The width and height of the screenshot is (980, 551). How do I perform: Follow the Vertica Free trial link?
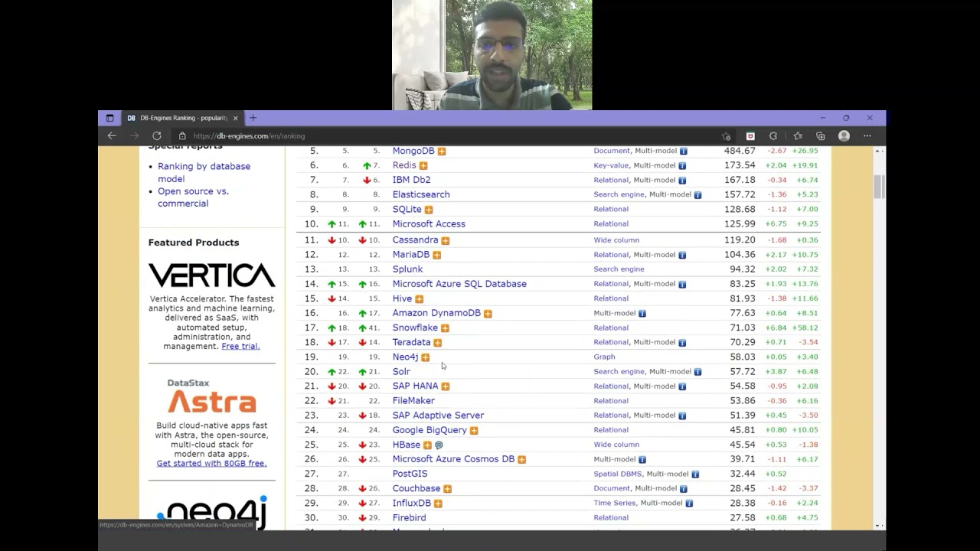click(240, 346)
